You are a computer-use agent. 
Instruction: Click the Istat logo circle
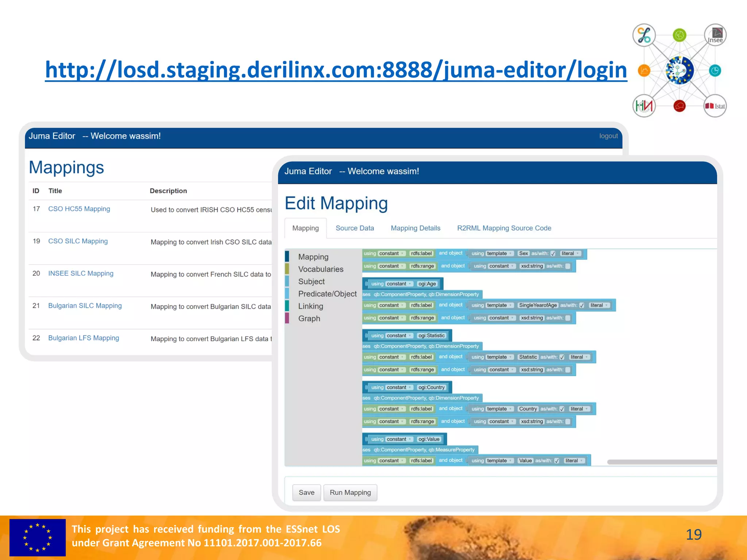715,106
